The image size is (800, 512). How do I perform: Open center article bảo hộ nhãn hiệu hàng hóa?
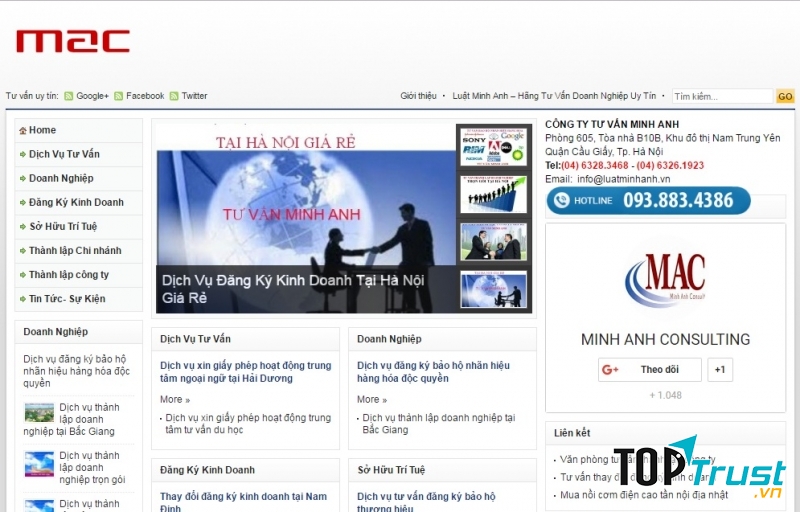coord(433,372)
